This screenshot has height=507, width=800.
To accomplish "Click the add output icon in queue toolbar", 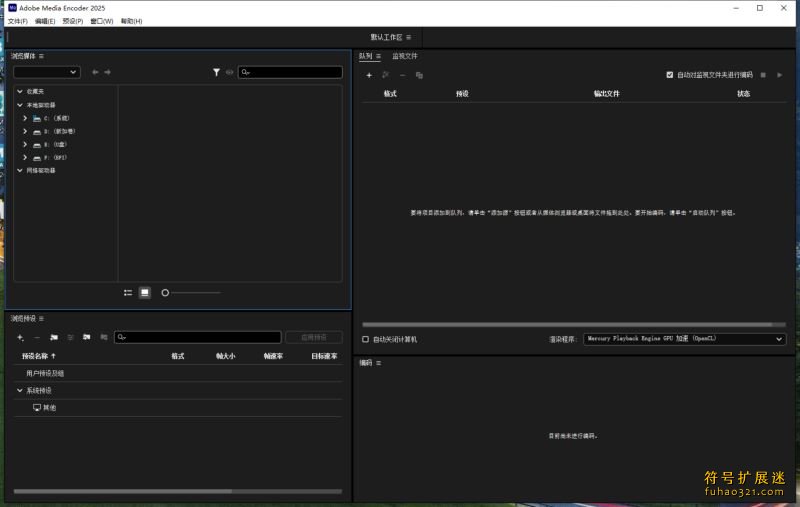I will 386,75.
